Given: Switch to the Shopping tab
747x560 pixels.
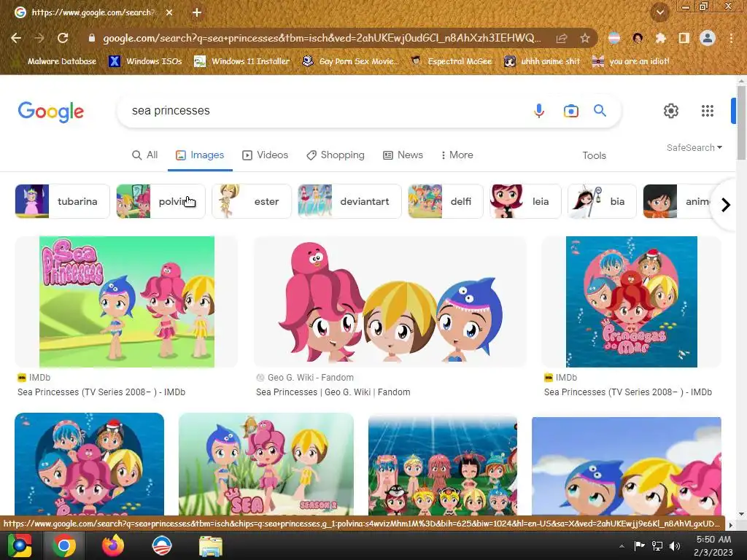Looking at the screenshot, I should coord(336,155).
